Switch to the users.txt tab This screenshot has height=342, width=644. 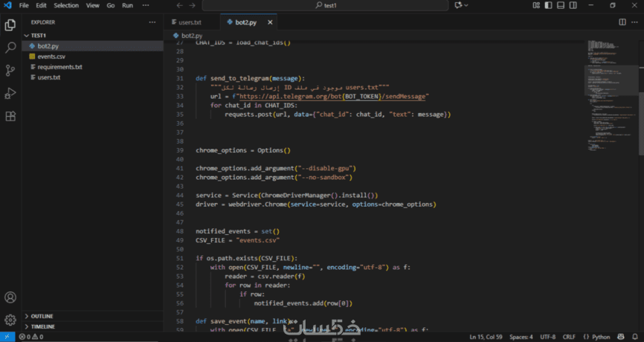point(190,22)
